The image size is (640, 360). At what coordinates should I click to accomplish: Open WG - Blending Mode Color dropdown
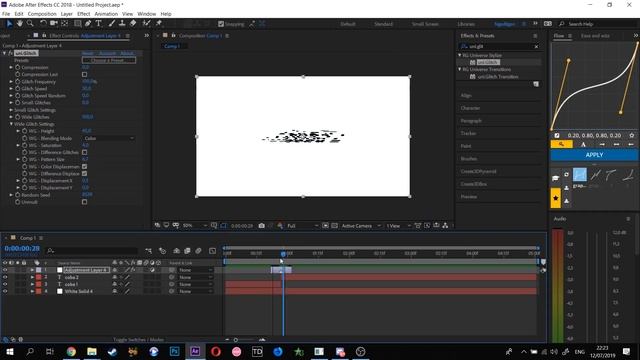pos(109,138)
